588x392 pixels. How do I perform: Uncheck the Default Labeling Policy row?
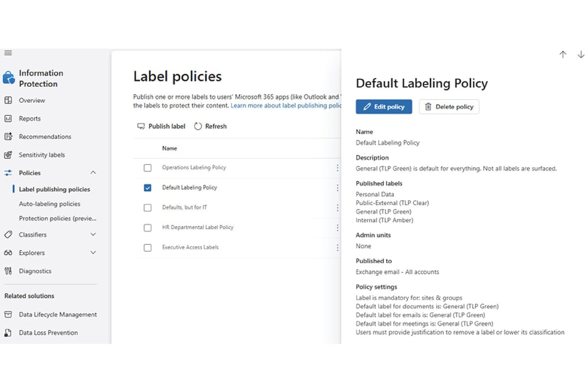tap(147, 188)
